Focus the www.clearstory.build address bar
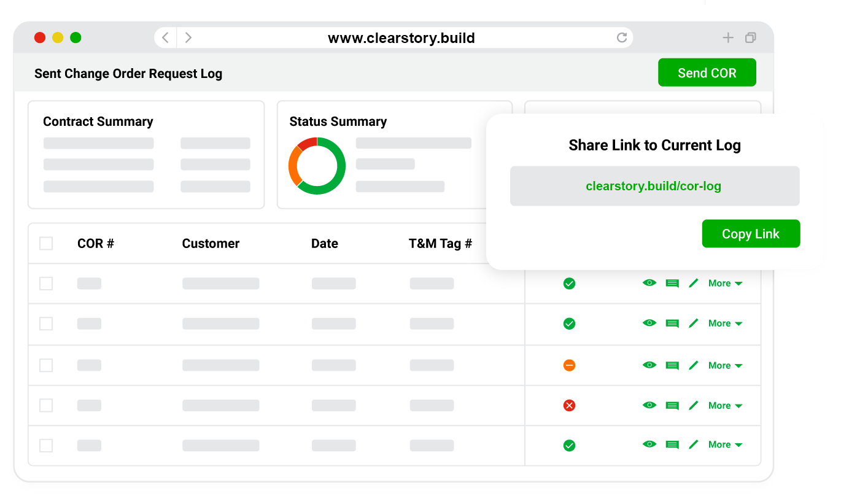The width and height of the screenshot is (841, 504). coord(401,38)
